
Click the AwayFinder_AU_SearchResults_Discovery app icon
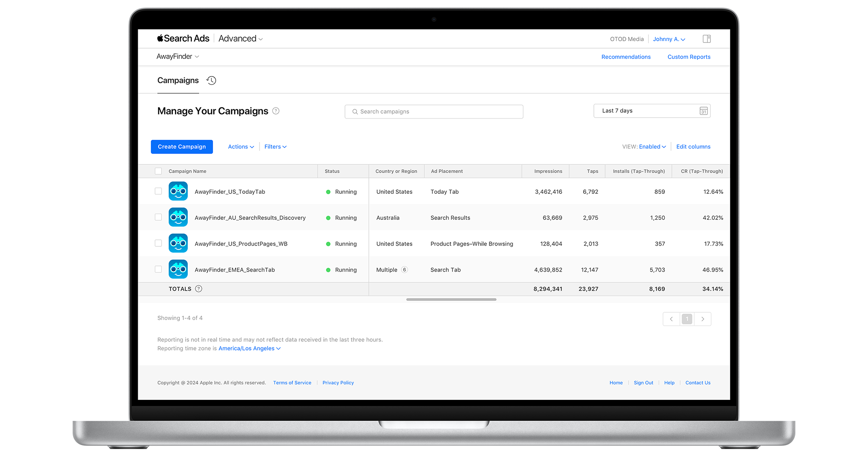pos(178,217)
